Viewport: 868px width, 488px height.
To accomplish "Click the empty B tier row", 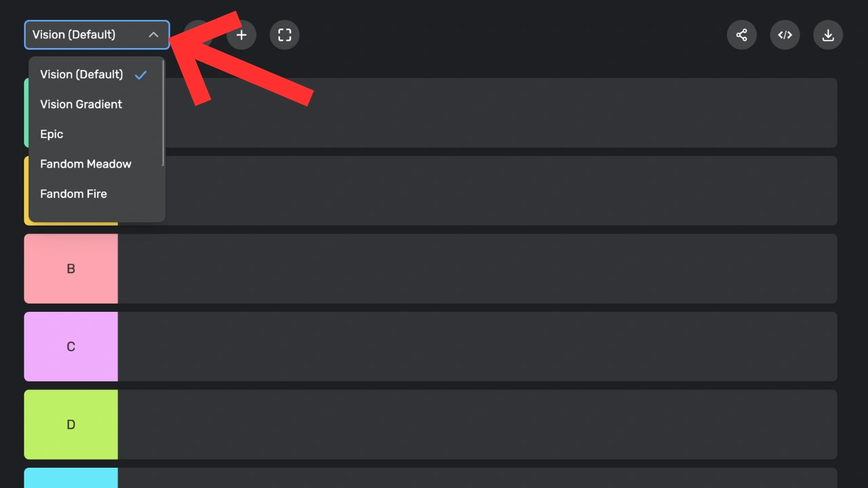I will coord(477,268).
